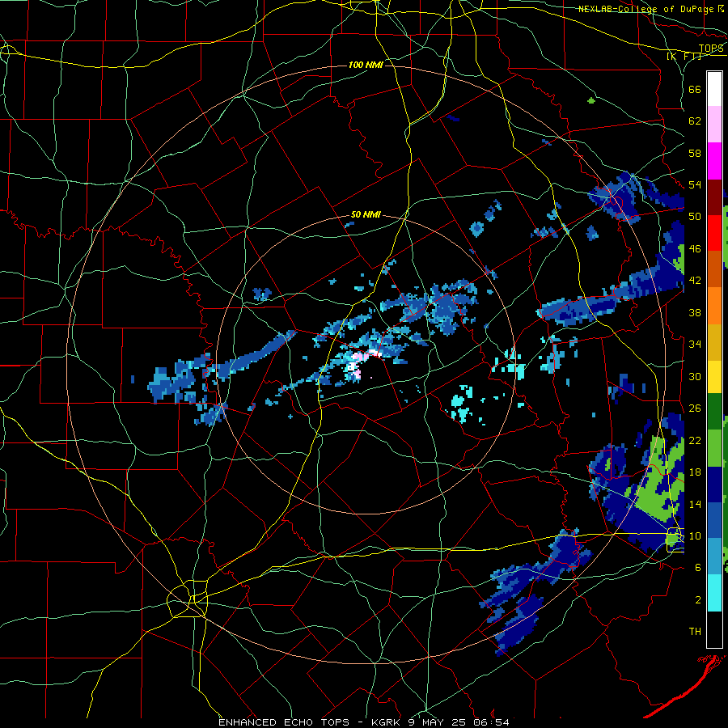Choose the dark orange legend swatch
The height and width of the screenshot is (728, 728).
click(x=714, y=269)
